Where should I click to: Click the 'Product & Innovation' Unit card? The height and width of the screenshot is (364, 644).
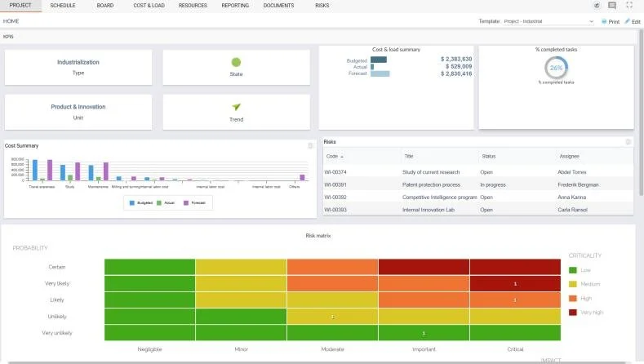(78, 112)
